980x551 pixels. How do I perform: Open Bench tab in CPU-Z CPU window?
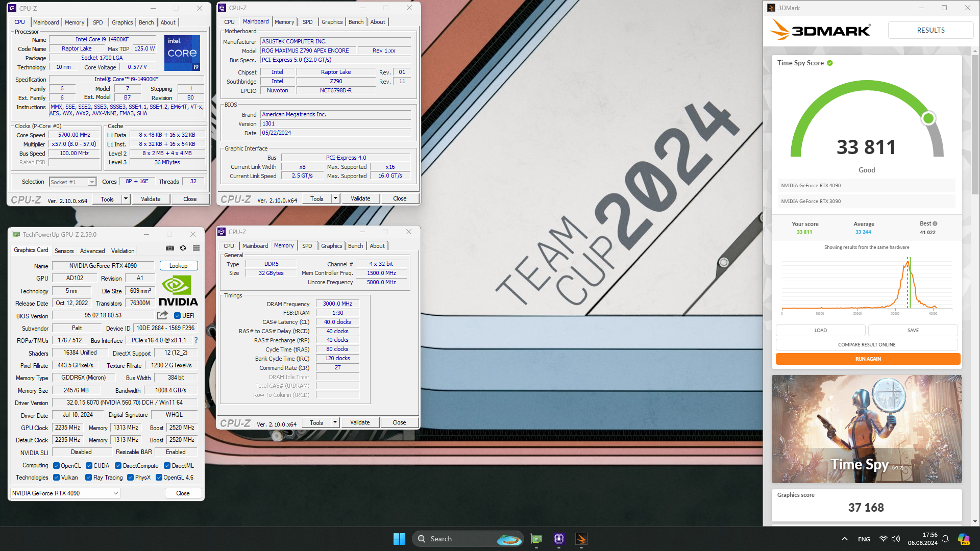tap(146, 22)
